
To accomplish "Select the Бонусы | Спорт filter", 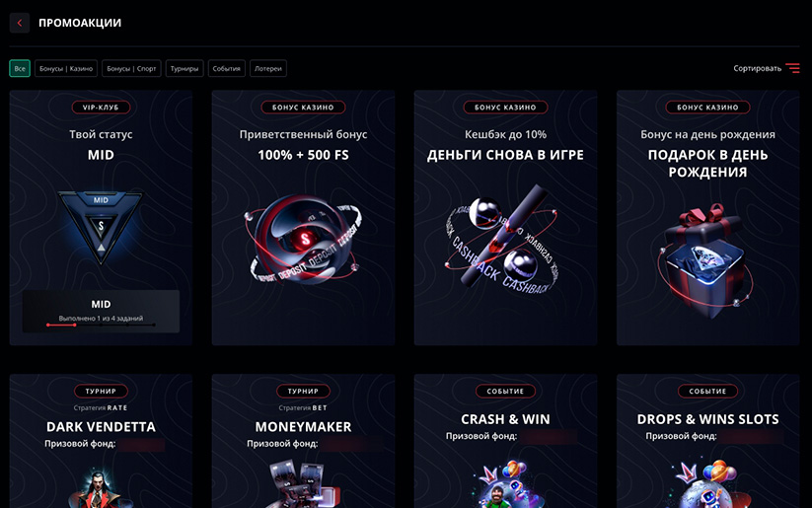I will pos(131,68).
